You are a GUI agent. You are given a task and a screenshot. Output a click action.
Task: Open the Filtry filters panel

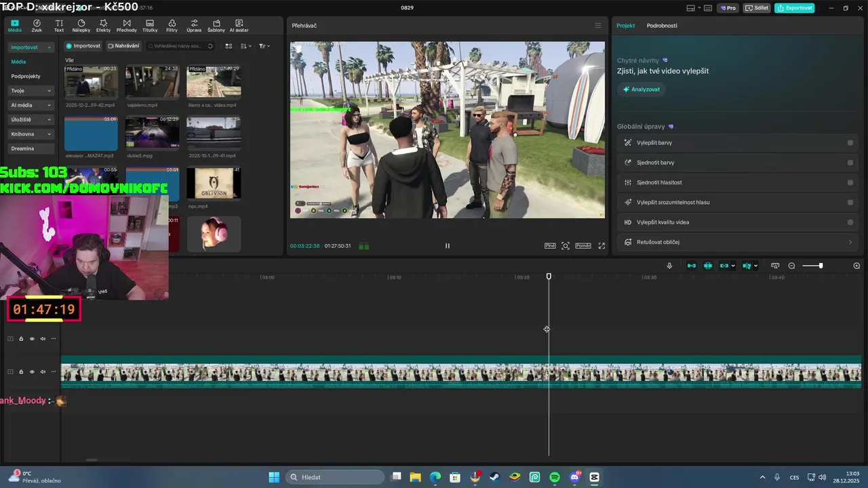[172, 26]
